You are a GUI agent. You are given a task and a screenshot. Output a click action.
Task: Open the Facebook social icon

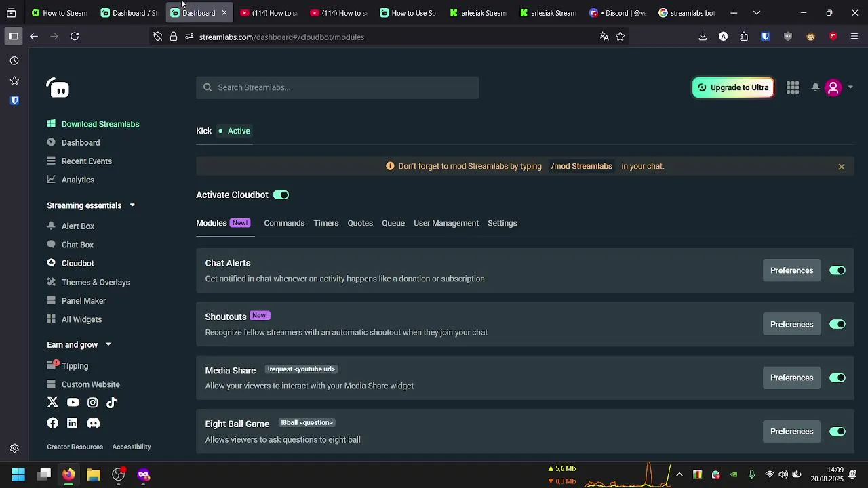coord(53,423)
